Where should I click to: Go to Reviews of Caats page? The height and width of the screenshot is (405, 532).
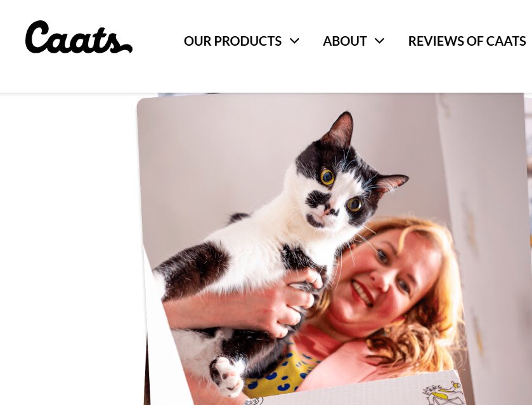tap(467, 41)
